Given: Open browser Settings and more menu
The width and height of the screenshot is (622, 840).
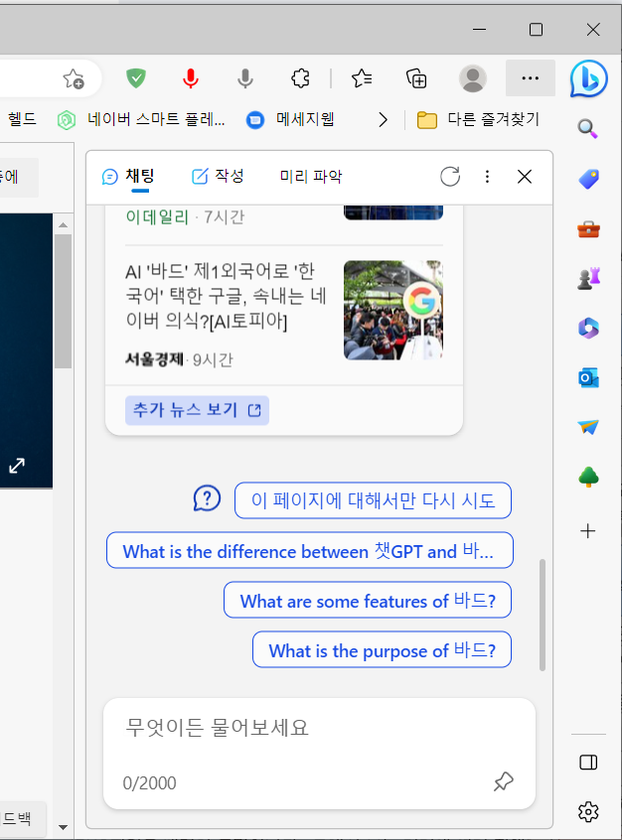Looking at the screenshot, I should click(531, 78).
